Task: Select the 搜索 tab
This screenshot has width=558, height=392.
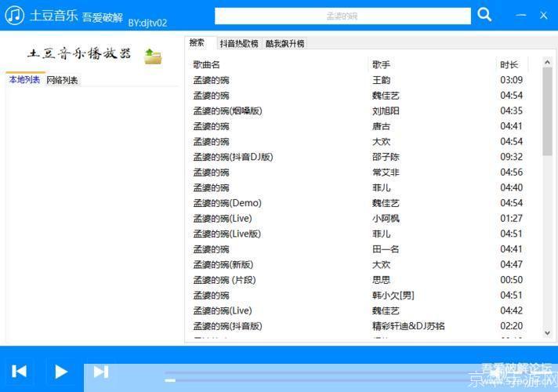Action: 197,43
